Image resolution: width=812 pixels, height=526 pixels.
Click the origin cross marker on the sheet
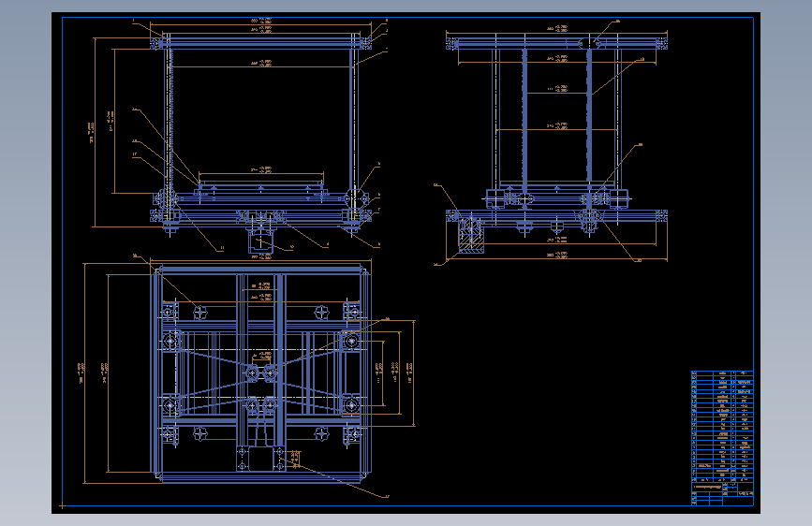point(62,505)
